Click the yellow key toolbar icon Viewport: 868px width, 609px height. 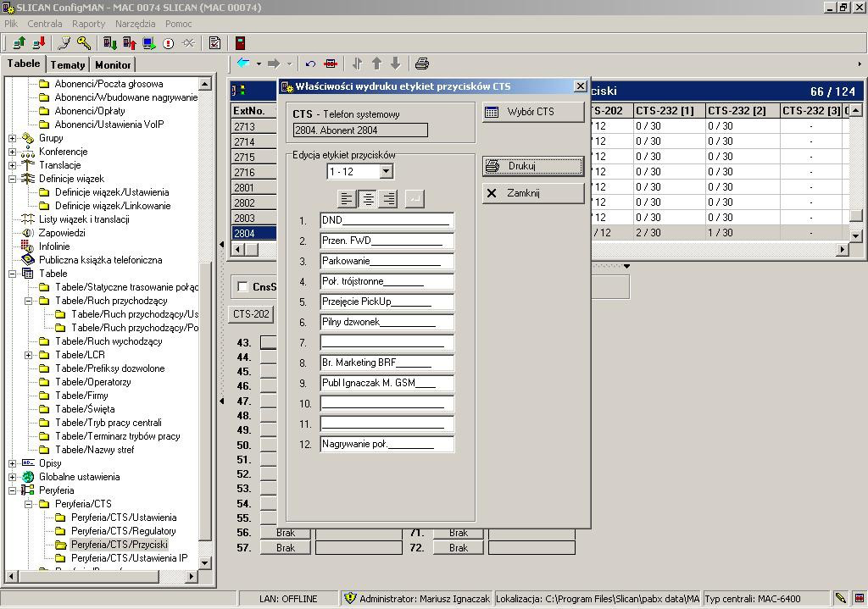tap(84, 42)
